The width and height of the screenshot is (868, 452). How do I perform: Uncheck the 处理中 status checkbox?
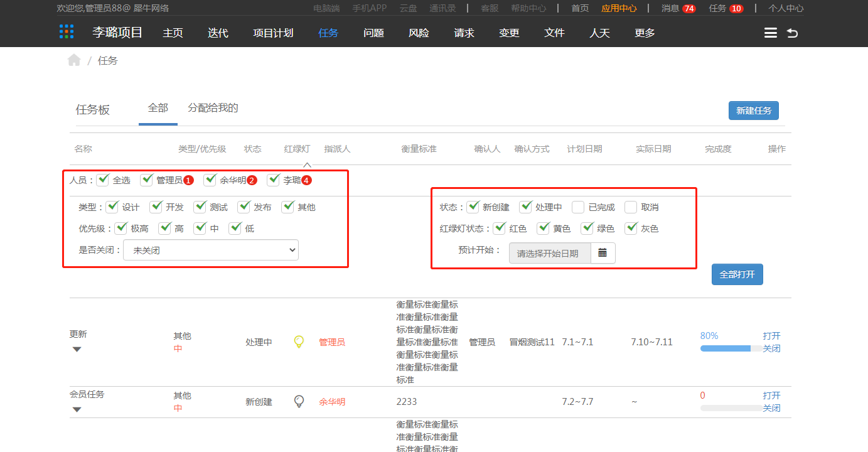tap(526, 207)
